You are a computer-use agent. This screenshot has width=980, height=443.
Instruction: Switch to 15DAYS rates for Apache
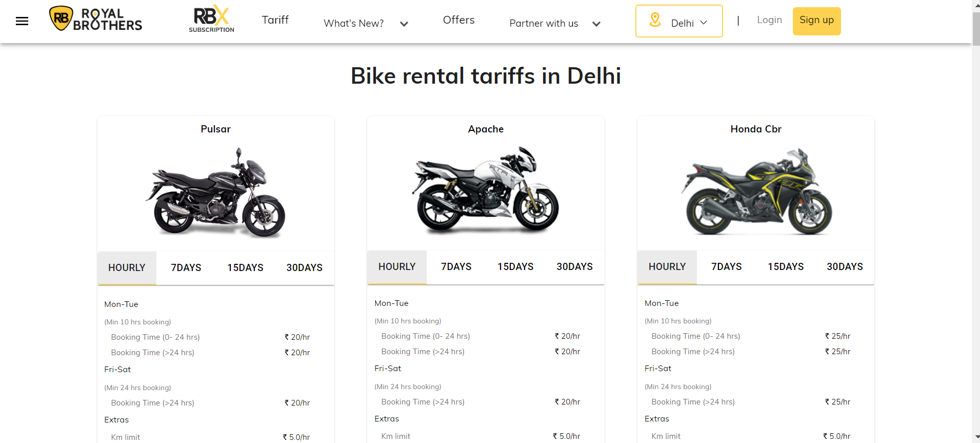(515, 266)
